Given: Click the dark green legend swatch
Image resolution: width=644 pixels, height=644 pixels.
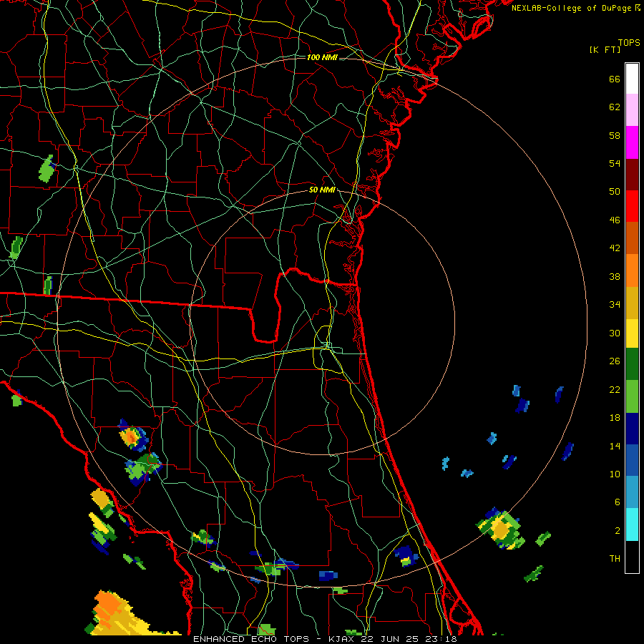Looking at the screenshot, I should (x=632, y=364).
